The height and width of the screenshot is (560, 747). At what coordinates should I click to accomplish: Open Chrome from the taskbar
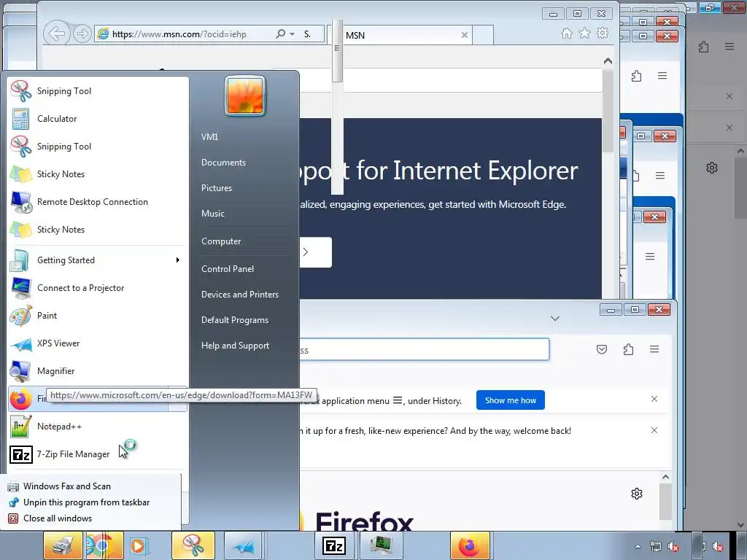click(x=105, y=545)
